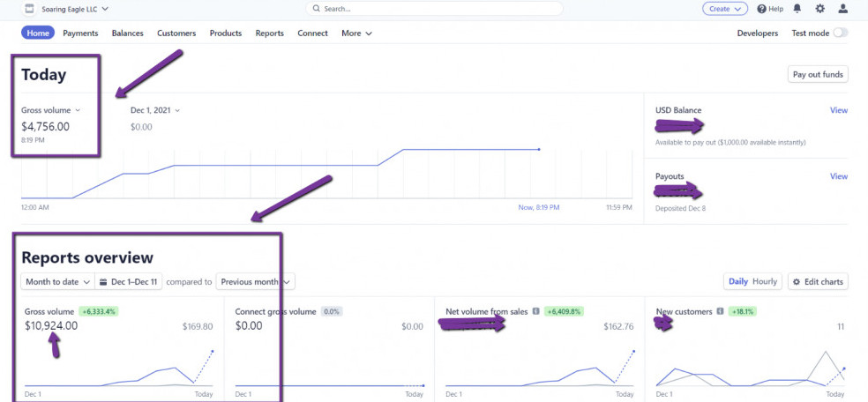Click the Help question mark icon
This screenshot has width=868, height=402.
coord(761,9)
